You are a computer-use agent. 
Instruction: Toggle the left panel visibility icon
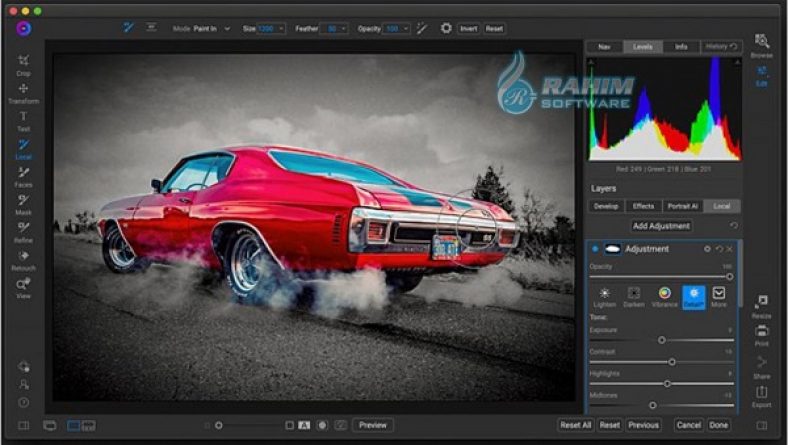tap(24, 425)
